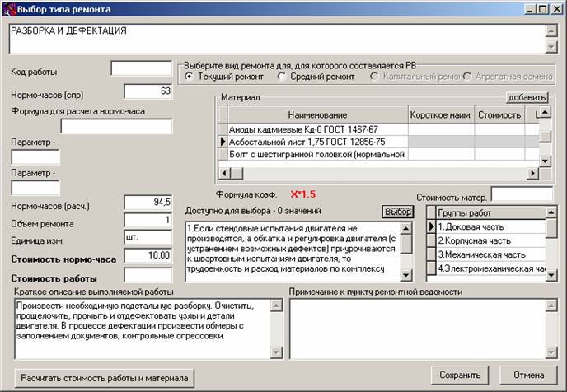Click the Сохранить button

pyautogui.click(x=460, y=375)
